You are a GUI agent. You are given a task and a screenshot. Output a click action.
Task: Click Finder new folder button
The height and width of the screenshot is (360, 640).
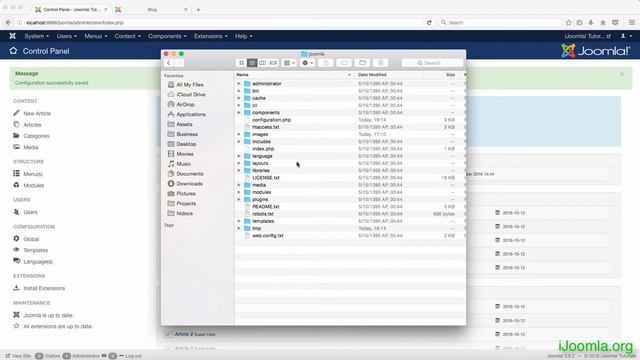[362, 63]
